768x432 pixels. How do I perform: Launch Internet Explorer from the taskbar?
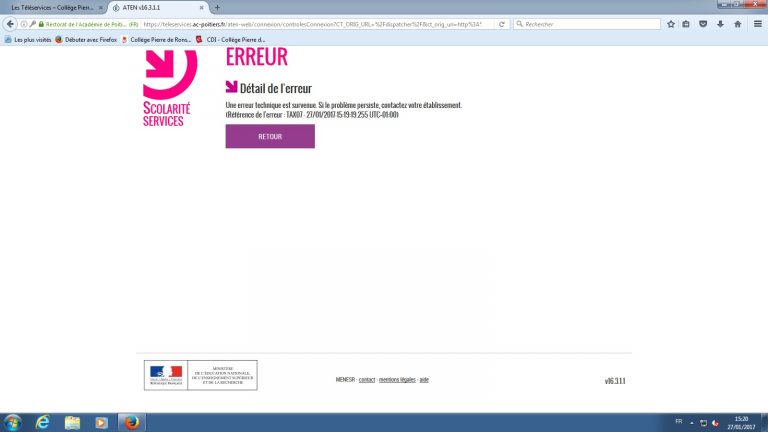click(x=43, y=422)
